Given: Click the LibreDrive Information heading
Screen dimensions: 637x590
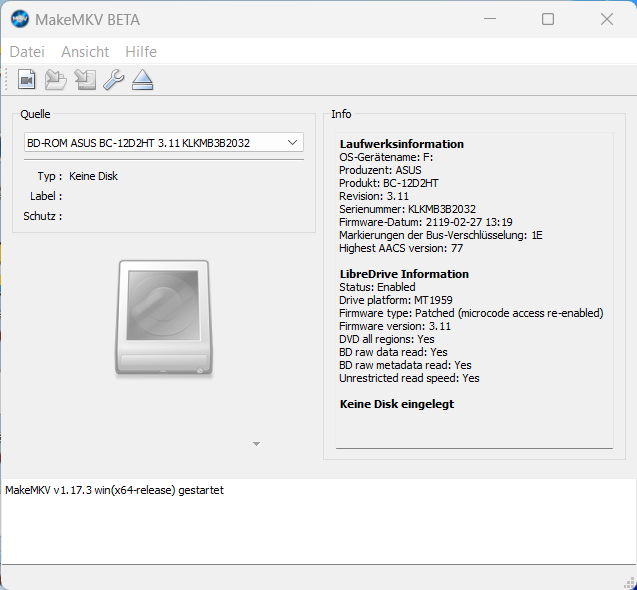Looking at the screenshot, I should pos(404,274).
